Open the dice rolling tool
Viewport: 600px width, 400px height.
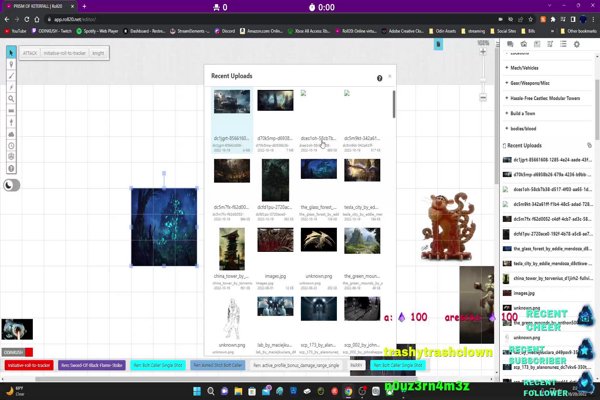[11, 157]
